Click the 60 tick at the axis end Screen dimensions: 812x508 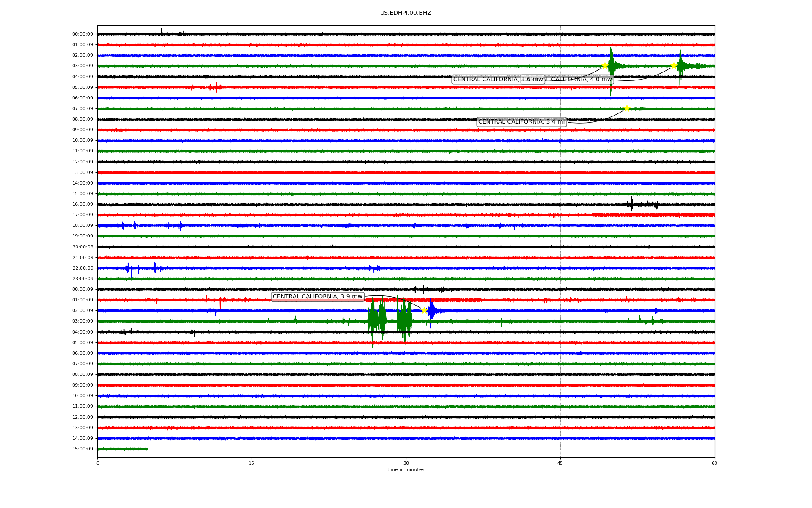714,463
